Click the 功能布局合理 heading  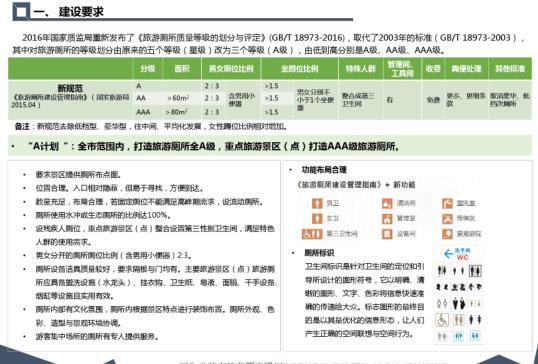tap(324, 170)
